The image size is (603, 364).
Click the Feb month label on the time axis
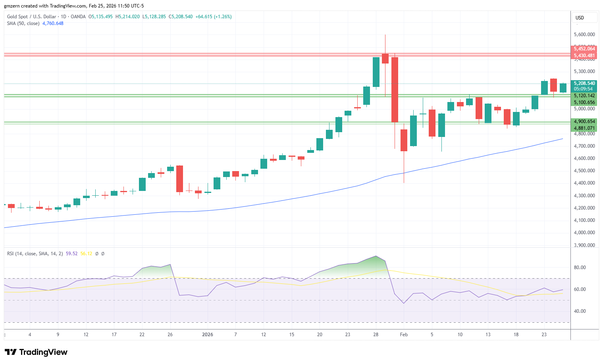[404, 335]
